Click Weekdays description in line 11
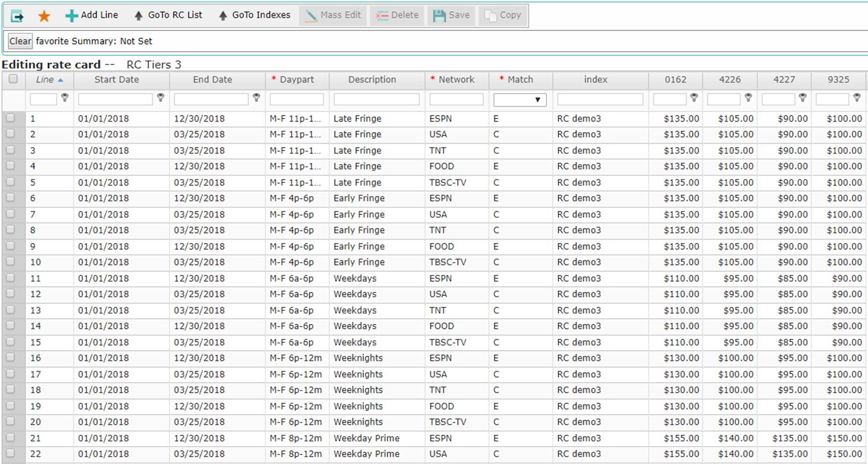 (355, 278)
